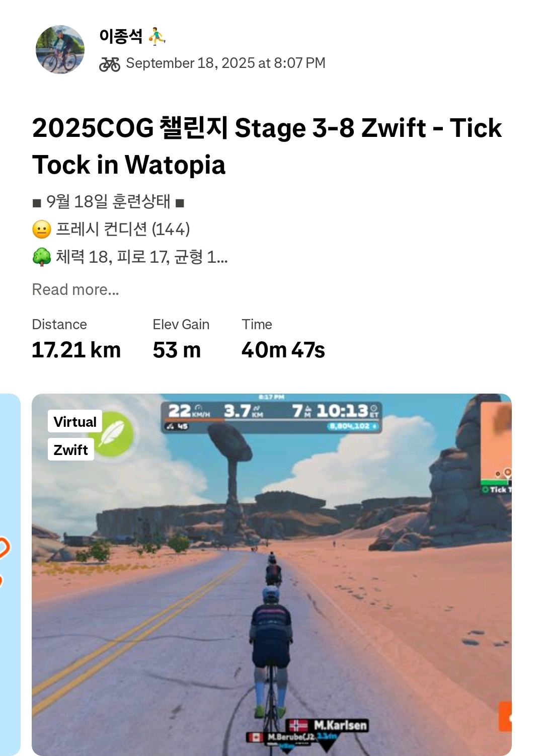
Task: Open the Zwift ride screenshot
Action: (272, 574)
